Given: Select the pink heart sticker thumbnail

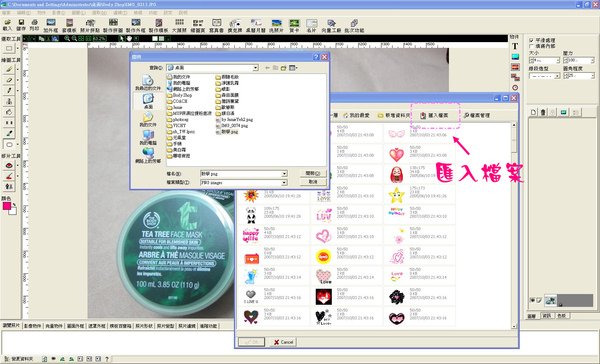Looking at the screenshot, I should click(x=396, y=155).
